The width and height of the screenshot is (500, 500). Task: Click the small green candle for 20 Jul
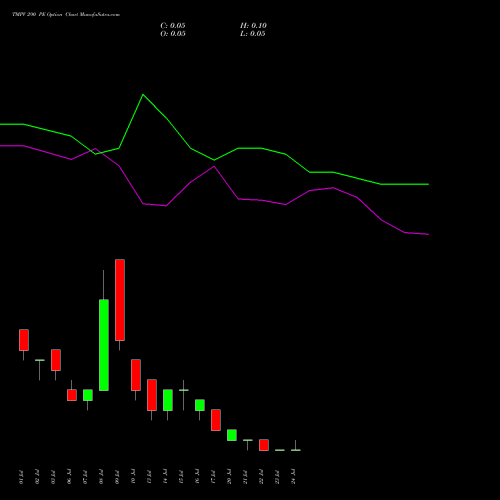[232, 435]
